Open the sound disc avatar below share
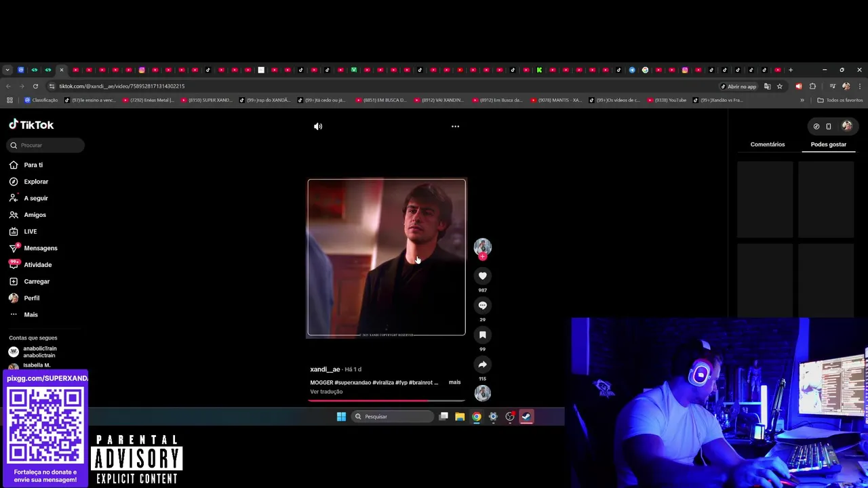 (482, 393)
